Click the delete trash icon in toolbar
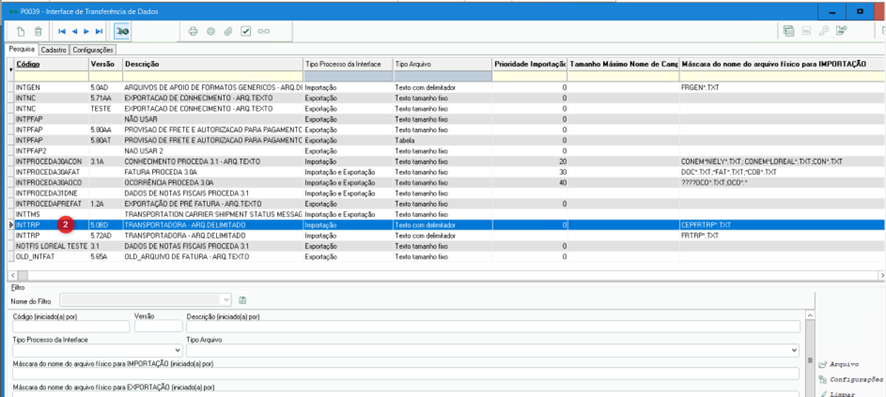The height and width of the screenshot is (397, 886). click(x=38, y=32)
